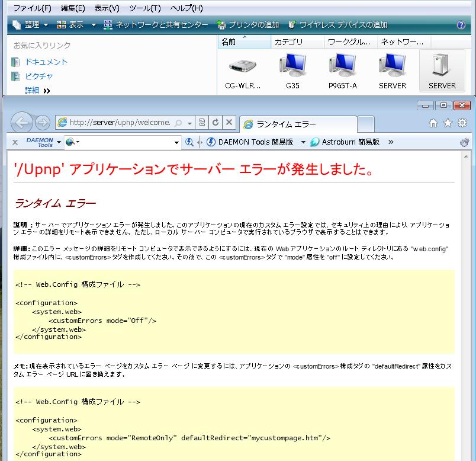Maximize the Internet Explorer window

coord(443,105)
